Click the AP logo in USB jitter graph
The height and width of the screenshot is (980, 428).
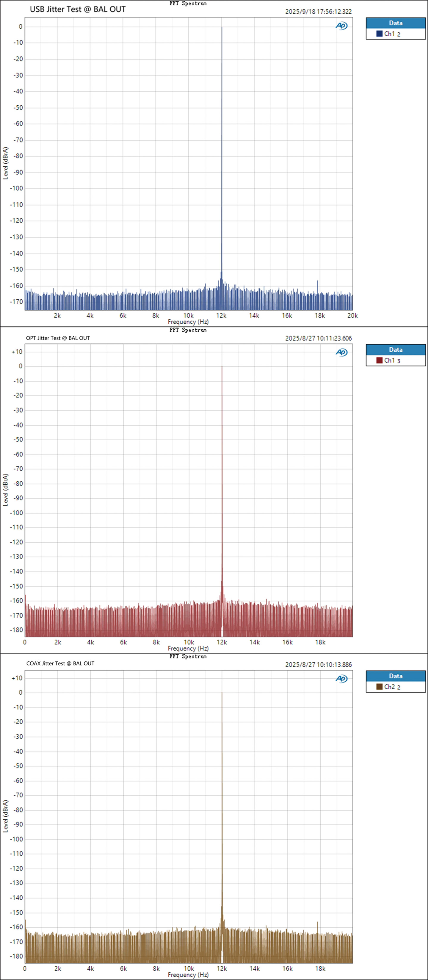341,26
